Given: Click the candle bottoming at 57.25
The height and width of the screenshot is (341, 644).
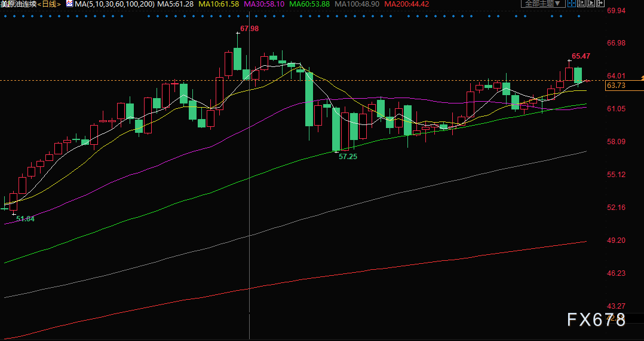Looking at the screenshot, I should 336,129.
